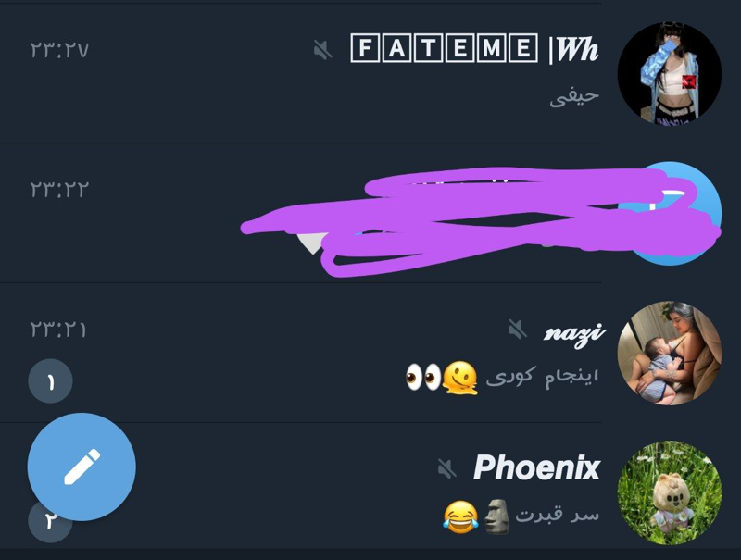Click muted speaker icon beside FATEME chat
741x560 pixels.
point(323,50)
